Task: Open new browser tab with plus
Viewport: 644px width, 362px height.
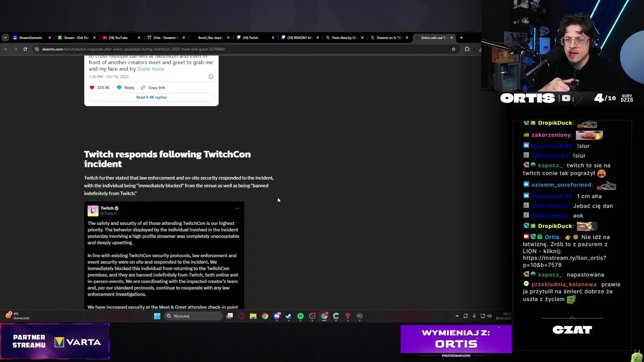Action: (x=461, y=38)
